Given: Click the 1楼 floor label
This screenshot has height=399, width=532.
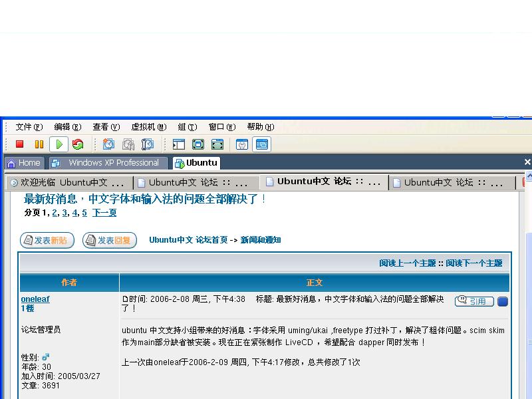Looking at the screenshot, I should coord(27,309).
